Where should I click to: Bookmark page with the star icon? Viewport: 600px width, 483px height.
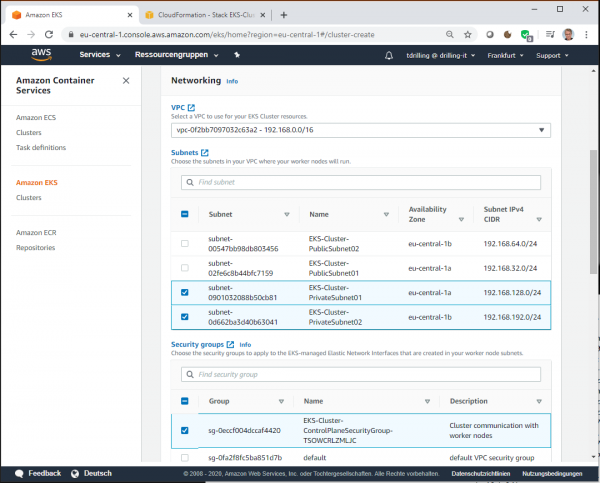pos(468,34)
